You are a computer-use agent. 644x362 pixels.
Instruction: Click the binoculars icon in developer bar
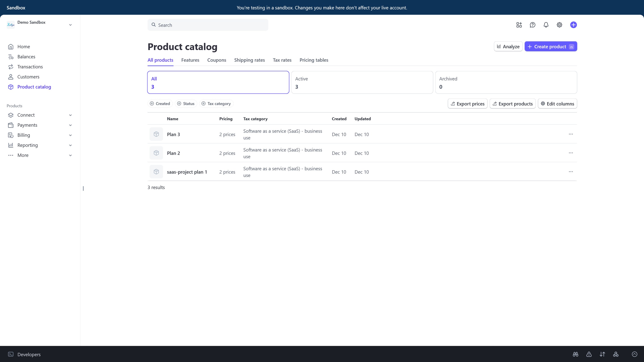[576, 354]
